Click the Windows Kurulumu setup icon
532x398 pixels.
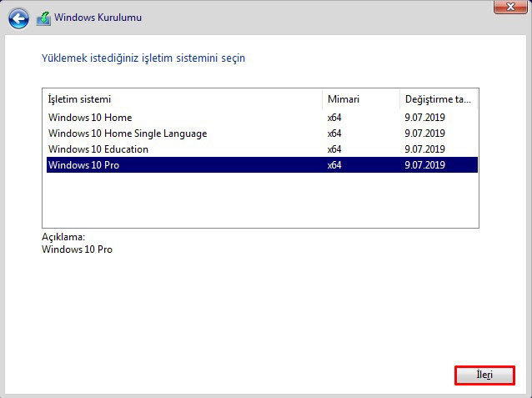pyautogui.click(x=43, y=18)
